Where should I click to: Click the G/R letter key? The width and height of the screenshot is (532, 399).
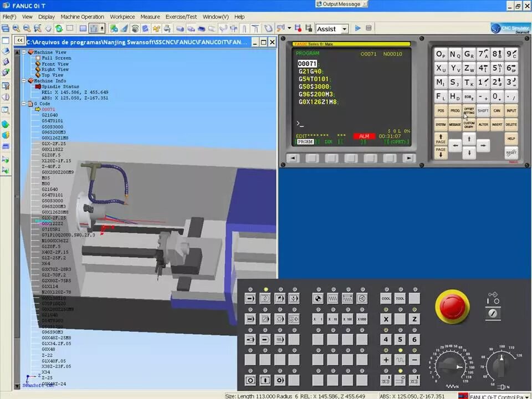coord(469,54)
